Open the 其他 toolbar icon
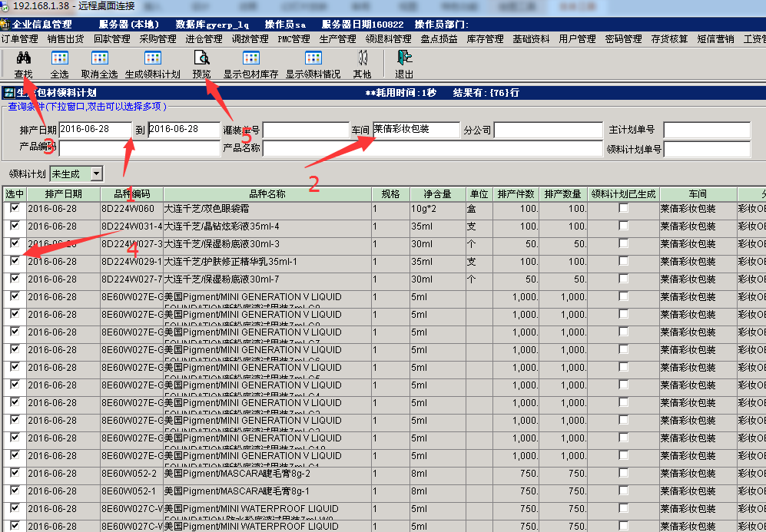Viewport: 766px width, 532px height. click(362, 58)
